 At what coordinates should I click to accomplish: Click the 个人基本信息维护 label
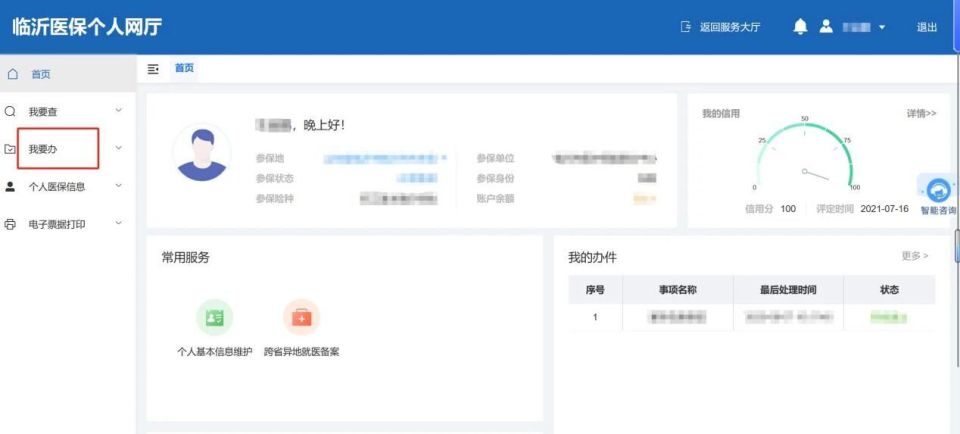tap(214, 353)
